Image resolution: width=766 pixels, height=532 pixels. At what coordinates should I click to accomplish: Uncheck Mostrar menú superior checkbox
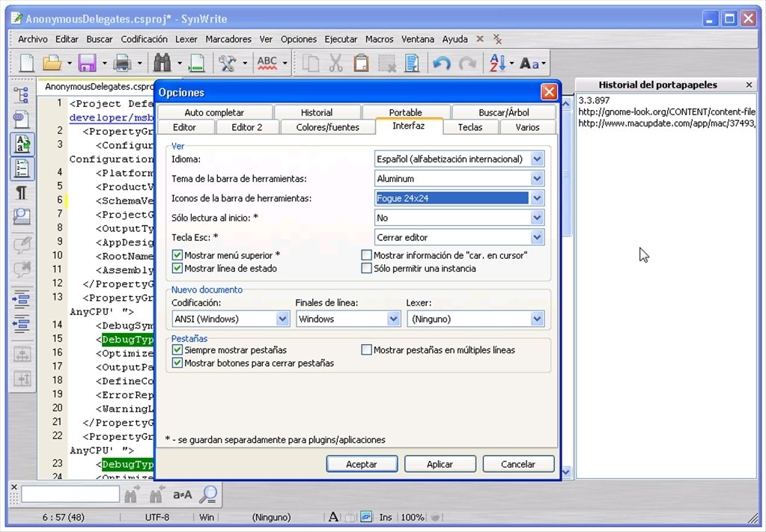(x=177, y=254)
